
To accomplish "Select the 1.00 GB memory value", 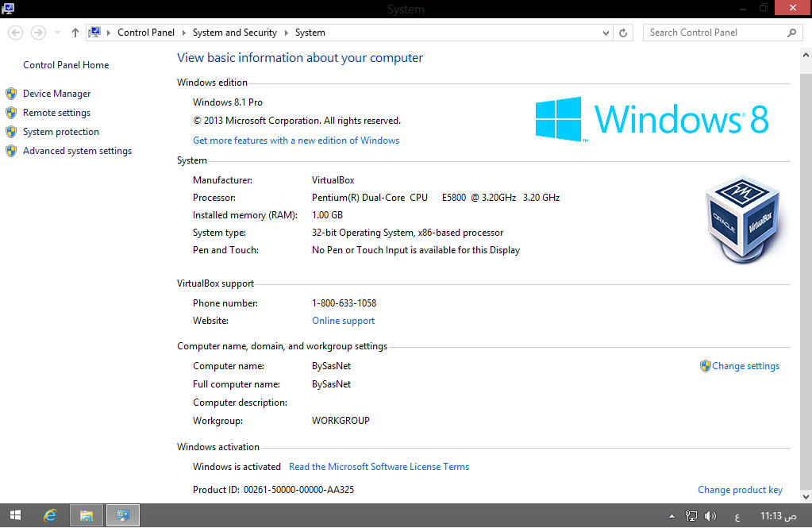I will pyautogui.click(x=327, y=215).
